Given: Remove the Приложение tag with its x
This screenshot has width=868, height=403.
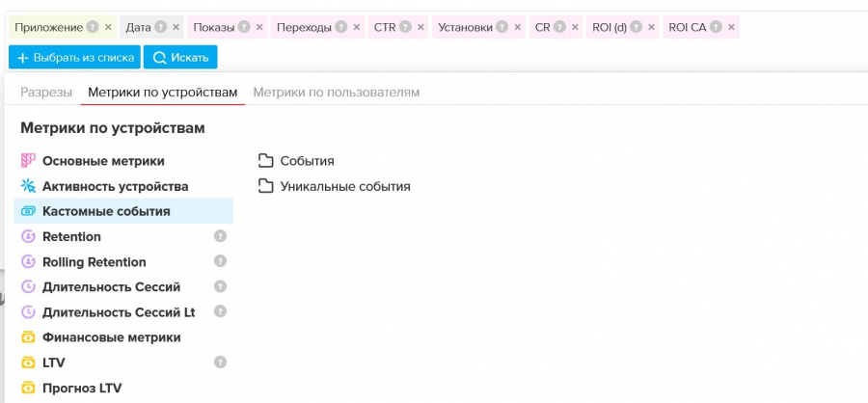Looking at the screenshot, I should coord(108,27).
